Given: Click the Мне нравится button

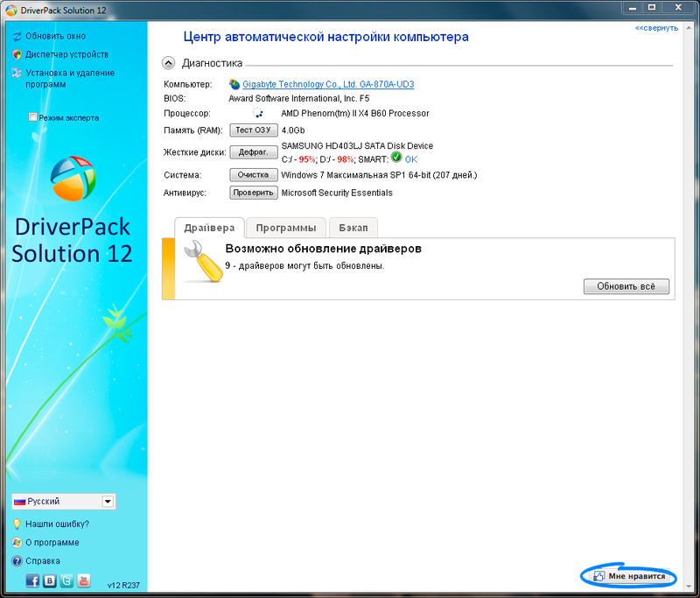Looking at the screenshot, I should (629, 577).
